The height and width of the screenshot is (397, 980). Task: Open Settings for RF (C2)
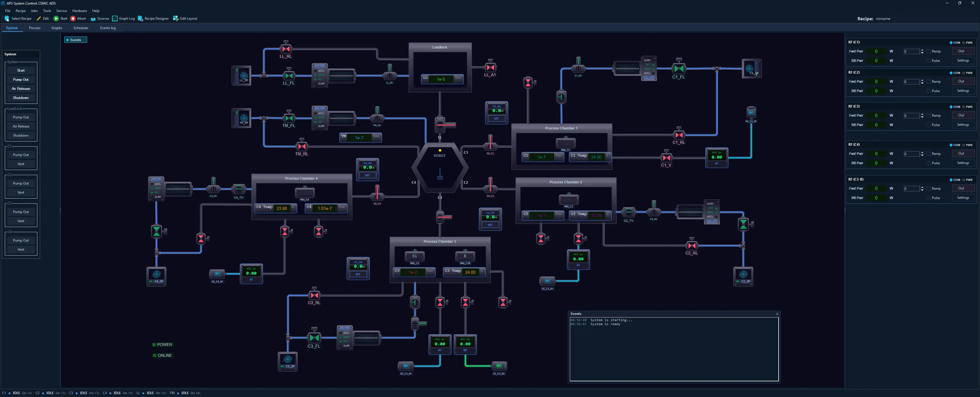pos(963,91)
